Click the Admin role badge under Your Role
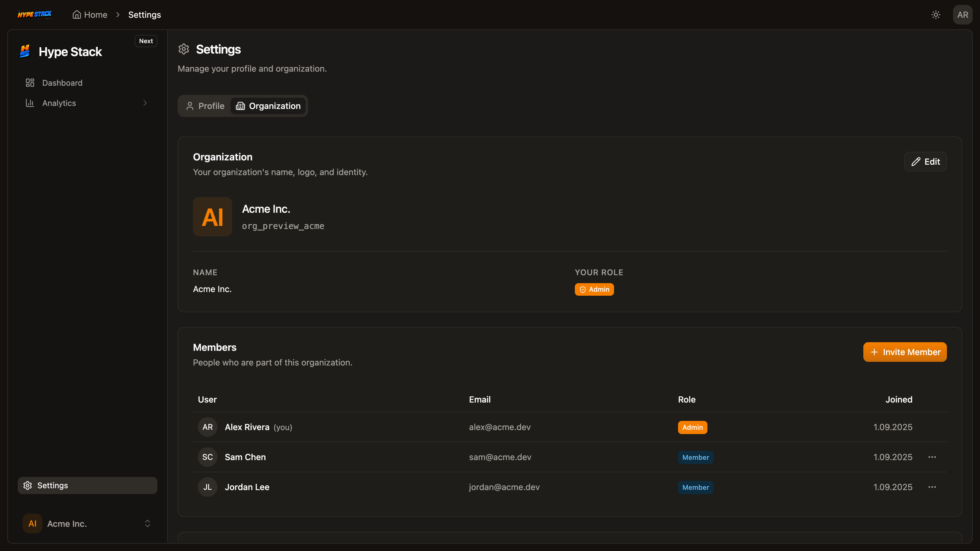The width and height of the screenshot is (980, 551). [x=594, y=289]
